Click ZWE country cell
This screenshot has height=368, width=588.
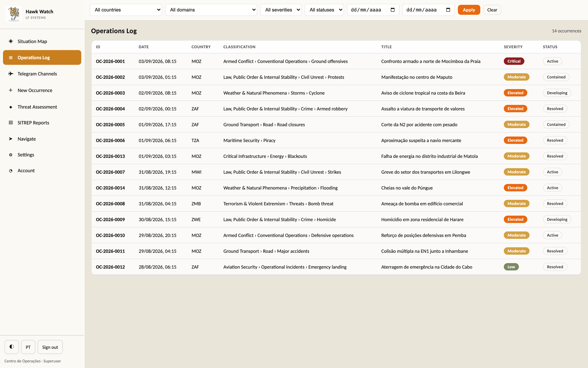tap(196, 219)
